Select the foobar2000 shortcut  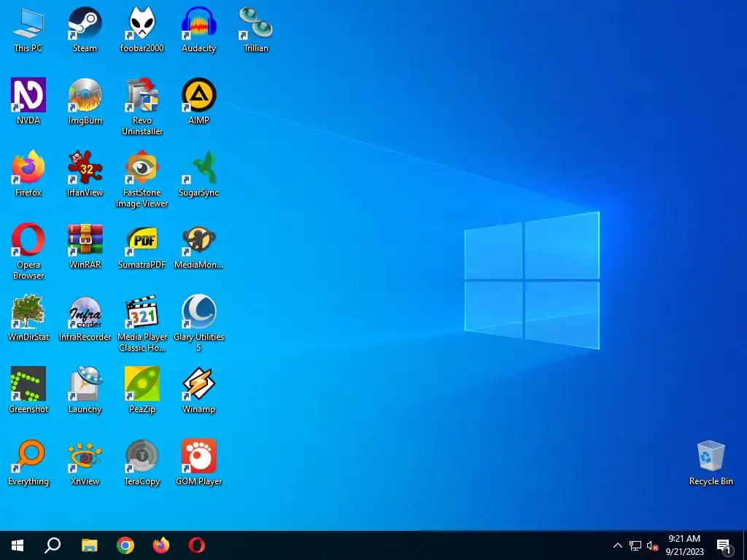click(x=142, y=29)
